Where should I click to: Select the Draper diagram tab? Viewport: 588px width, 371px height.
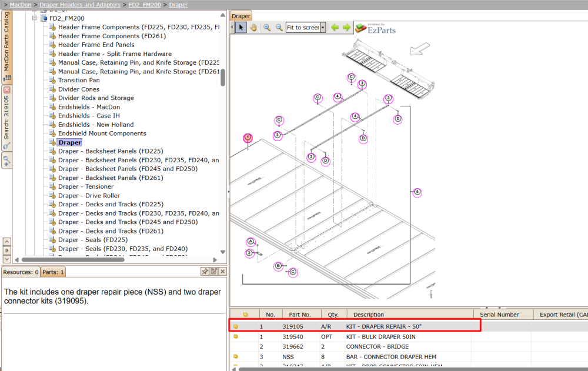tap(240, 16)
